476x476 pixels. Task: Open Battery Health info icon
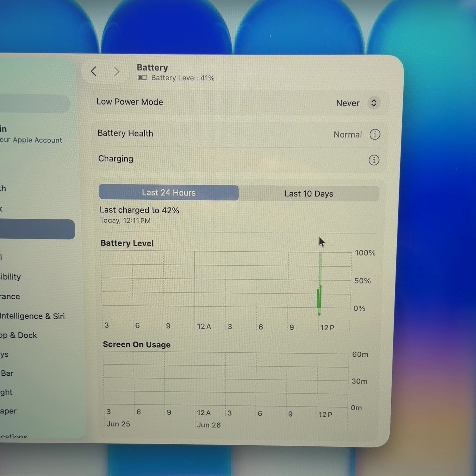pos(375,134)
